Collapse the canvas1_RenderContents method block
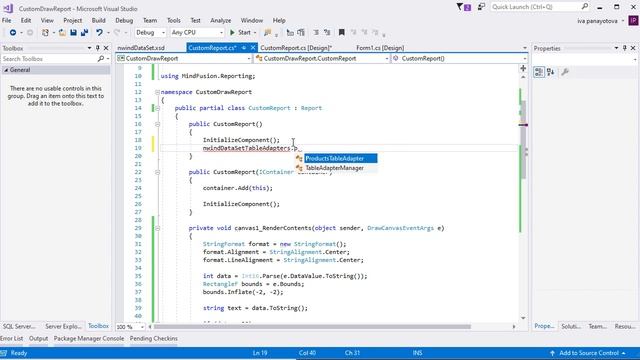 coord(157,228)
